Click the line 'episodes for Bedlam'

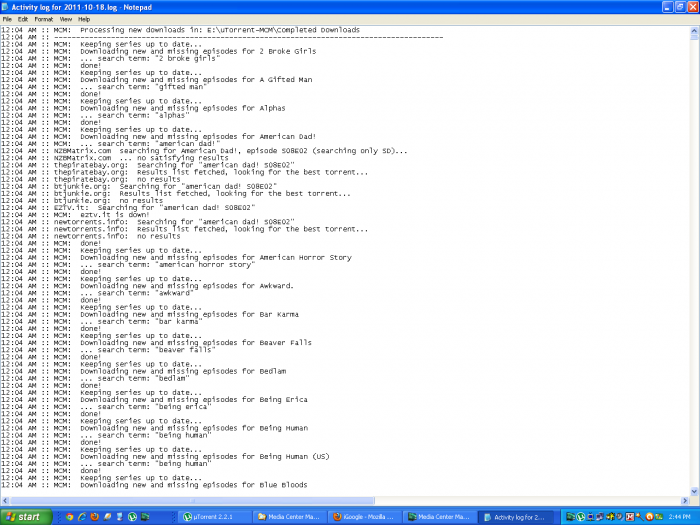[144, 371]
